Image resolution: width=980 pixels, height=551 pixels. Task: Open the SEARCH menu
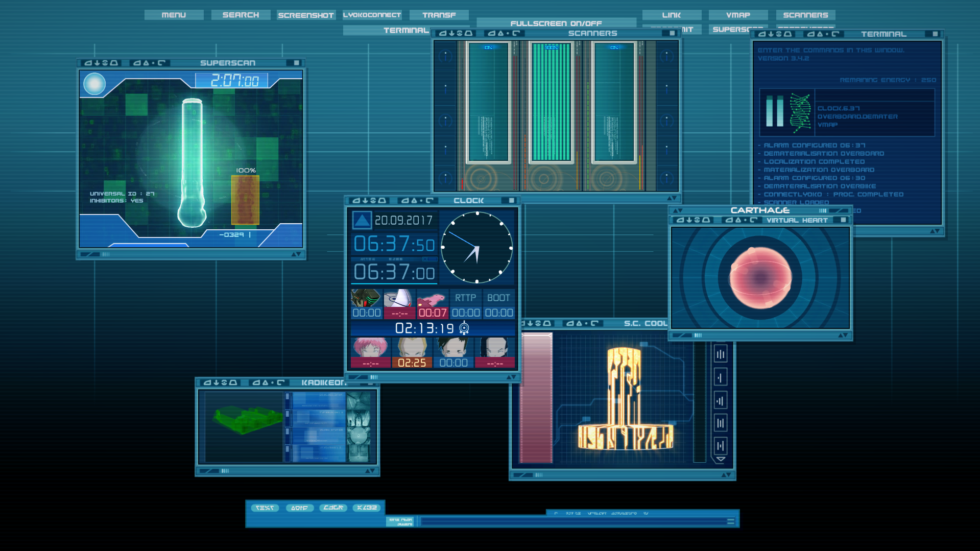(241, 15)
